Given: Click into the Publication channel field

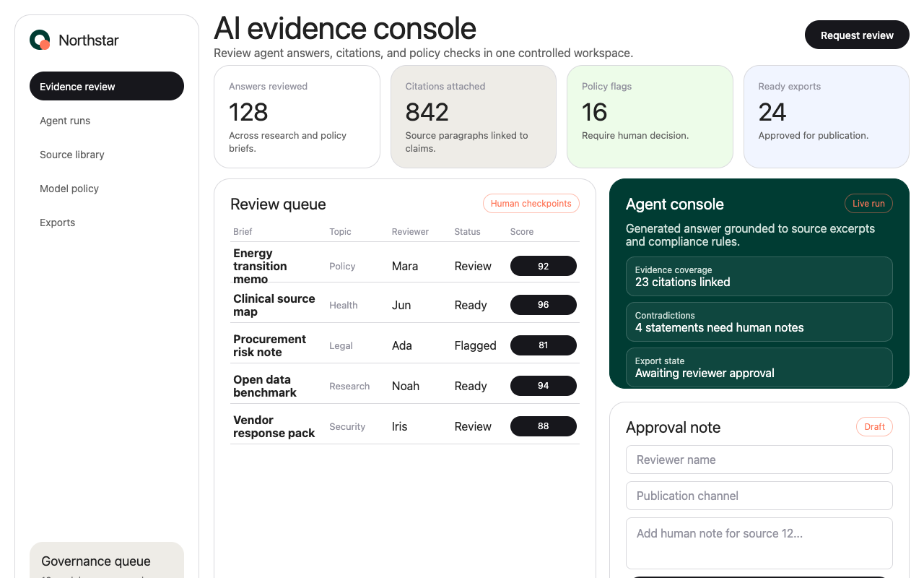Looking at the screenshot, I should point(759,496).
